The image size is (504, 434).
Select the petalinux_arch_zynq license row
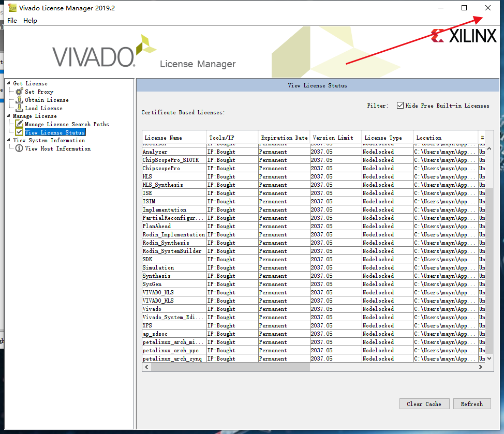(314, 358)
